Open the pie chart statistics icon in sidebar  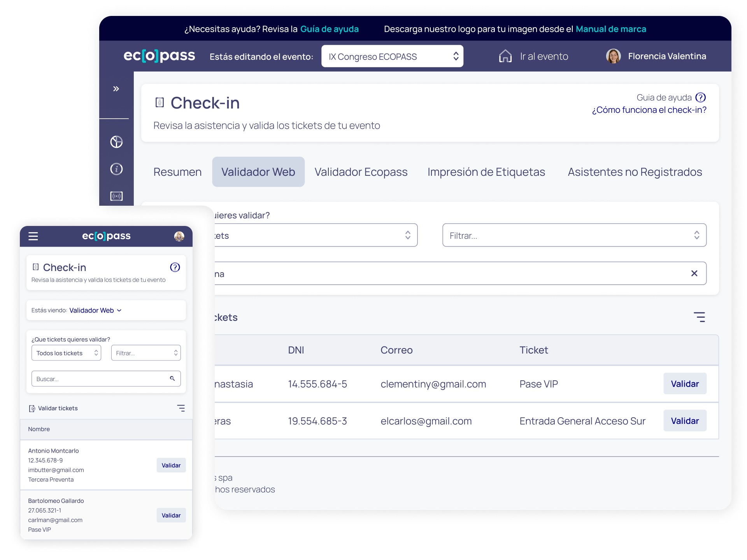point(116,142)
